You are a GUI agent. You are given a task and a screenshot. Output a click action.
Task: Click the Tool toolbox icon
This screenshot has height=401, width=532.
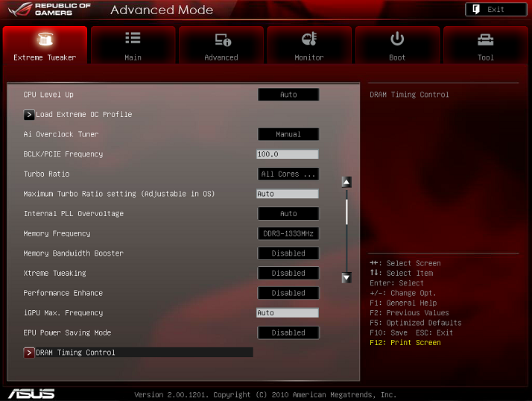coord(486,40)
